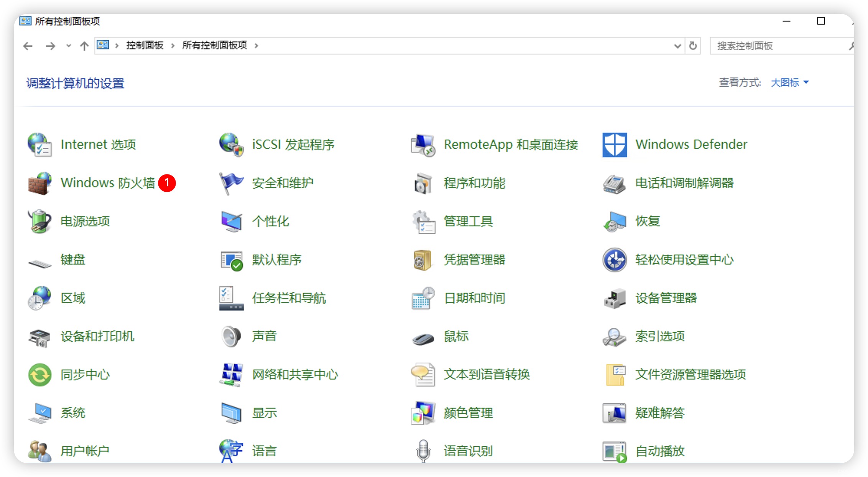Image resolution: width=868 pixels, height=477 pixels.
Task: Expand the address bar history dropdown
Action: pyautogui.click(x=677, y=46)
